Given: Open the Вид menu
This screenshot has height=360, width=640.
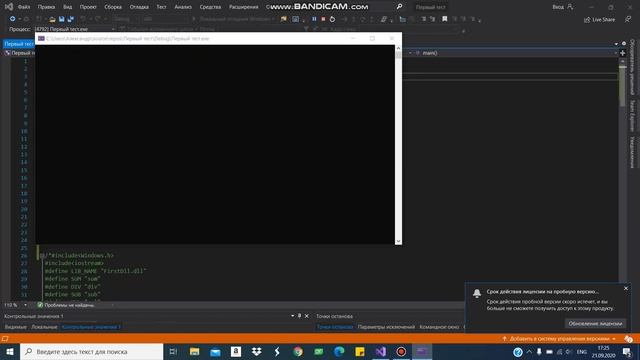Looking at the screenshot, I should click(x=67, y=7).
